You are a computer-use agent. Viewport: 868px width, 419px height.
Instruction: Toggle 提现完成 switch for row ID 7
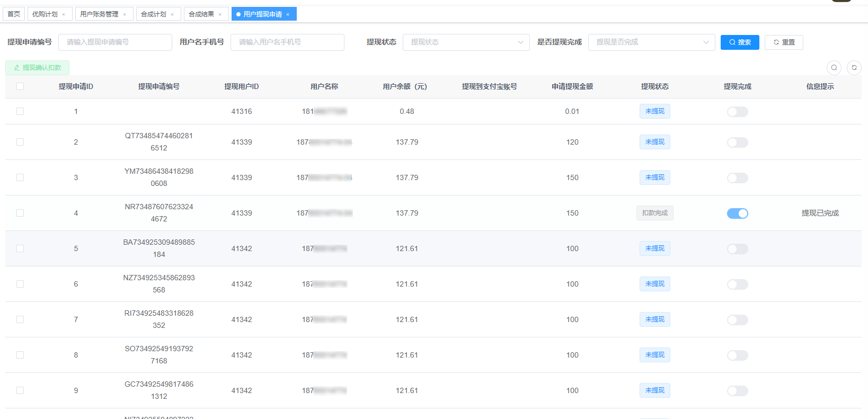point(738,320)
